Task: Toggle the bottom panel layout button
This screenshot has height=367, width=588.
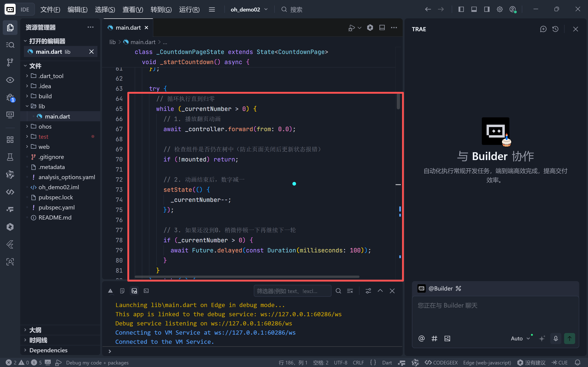Action: pyautogui.click(x=474, y=9)
